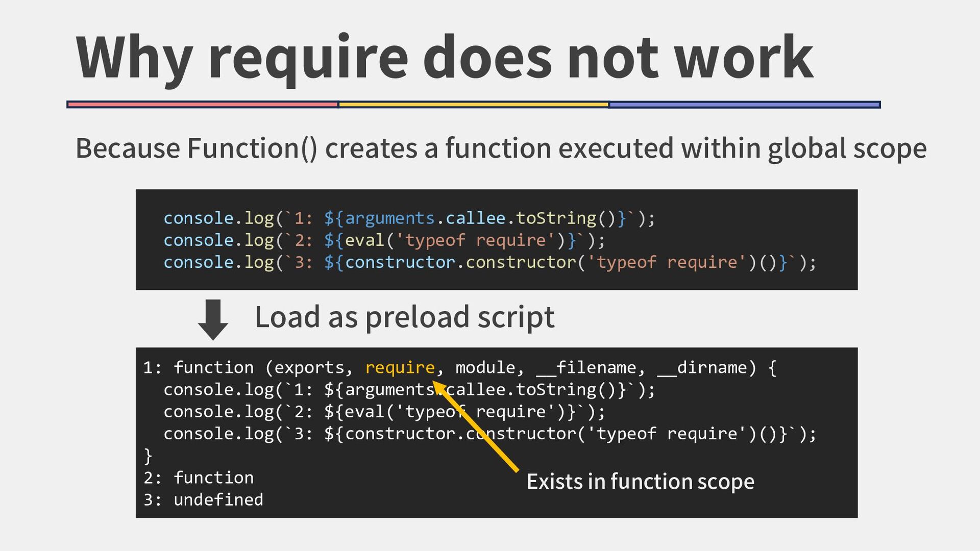980x551 pixels.
Task: Click the down arrow icon beside "Load as preload script"
Action: coord(213,320)
